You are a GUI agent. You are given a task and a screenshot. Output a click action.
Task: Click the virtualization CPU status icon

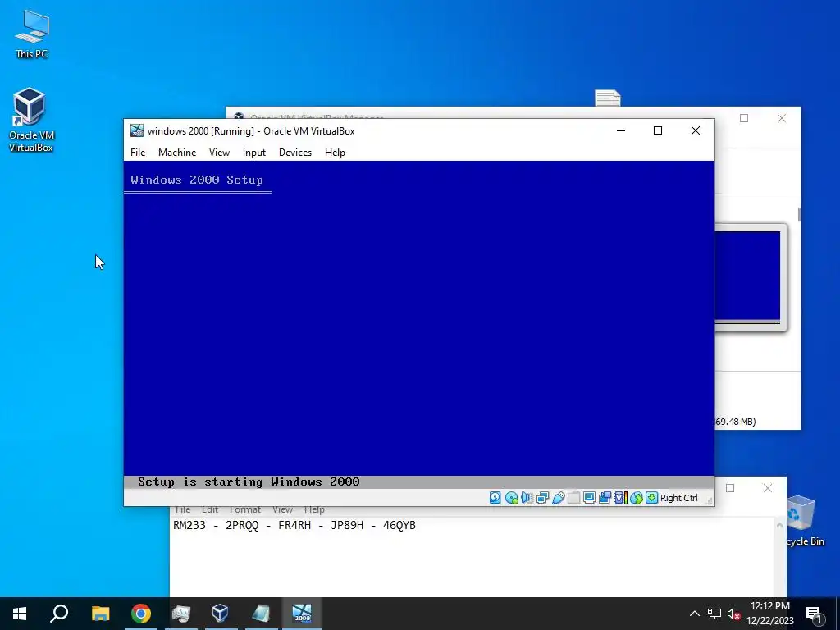(x=620, y=498)
